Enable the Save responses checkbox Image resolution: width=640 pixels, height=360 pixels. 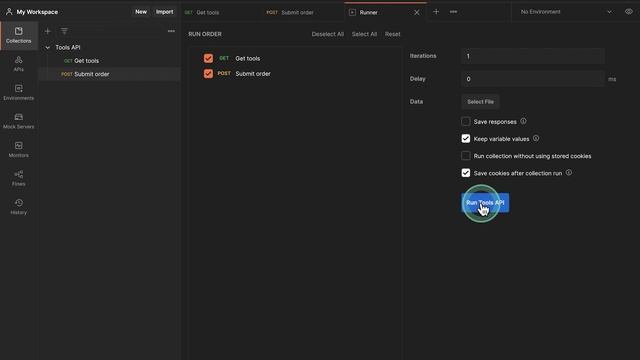coord(466,122)
